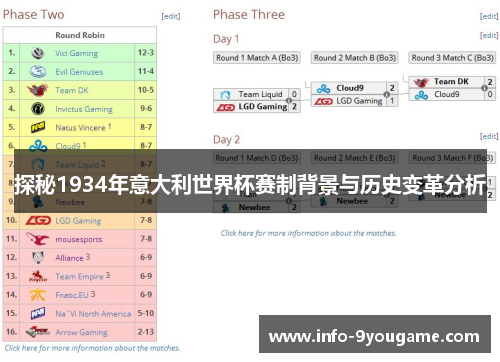Select the Round 1 Match A (Bo3) header
Screen dimensions: 500x362
tap(257, 58)
